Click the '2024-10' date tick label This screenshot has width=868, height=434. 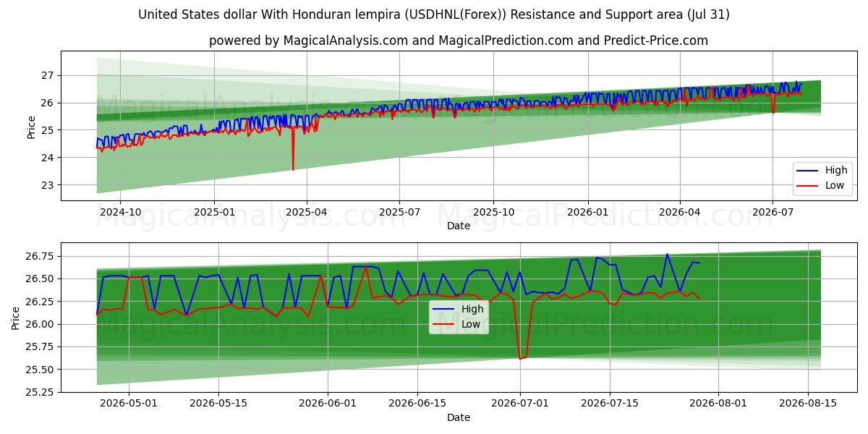(x=120, y=213)
